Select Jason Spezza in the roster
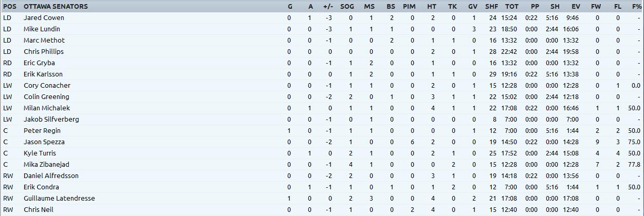The height and width of the screenshot is (216, 644). tap(44, 142)
